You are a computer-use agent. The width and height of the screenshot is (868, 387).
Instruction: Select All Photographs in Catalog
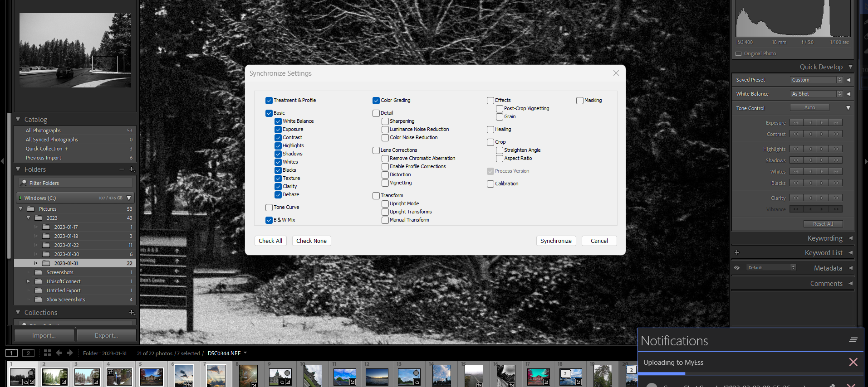coord(43,131)
